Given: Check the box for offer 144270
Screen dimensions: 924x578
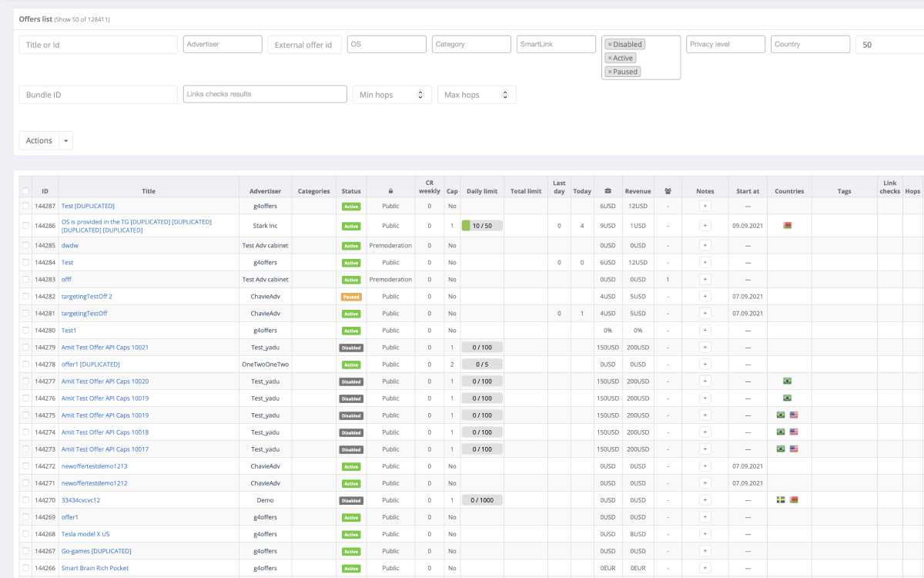Looking at the screenshot, I should [x=25, y=499].
